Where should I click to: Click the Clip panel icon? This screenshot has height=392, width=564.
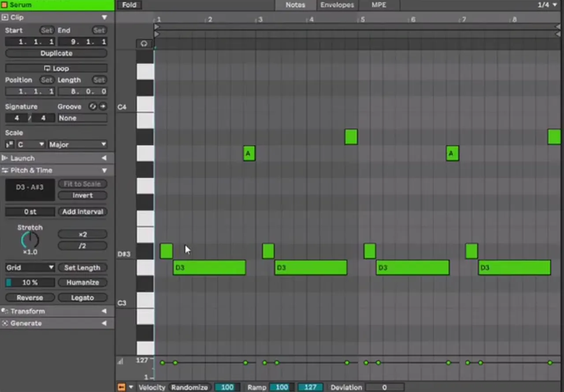coord(5,17)
